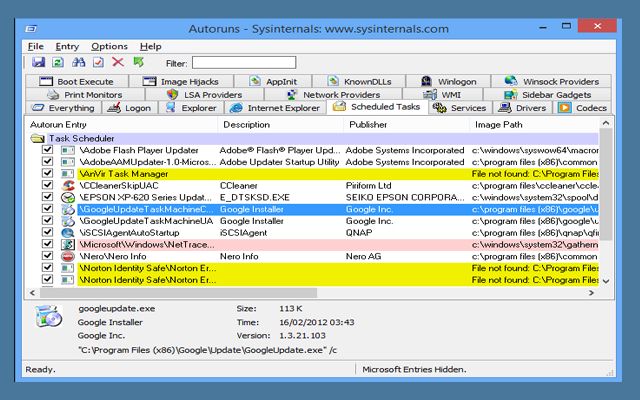Select the GoogleUpdateTaskMachineC highlighted row
The height and width of the screenshot is (400, 640).
pos(338,209)
